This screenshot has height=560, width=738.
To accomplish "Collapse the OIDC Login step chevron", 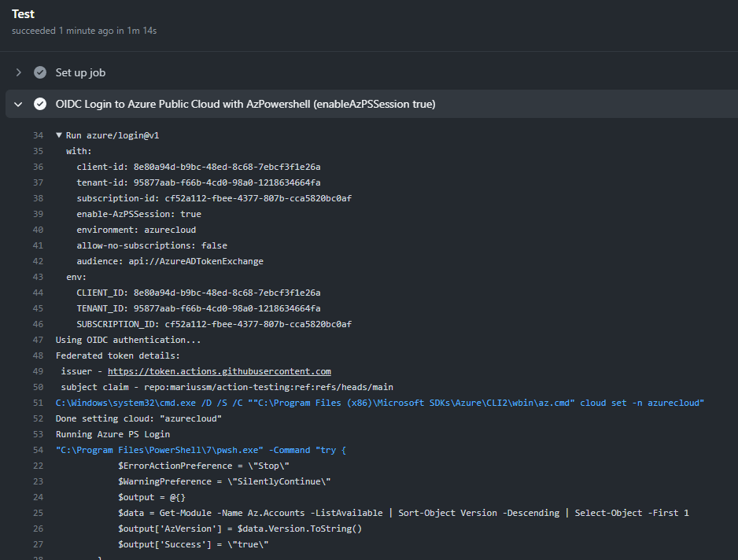I will tap(18, 104).
